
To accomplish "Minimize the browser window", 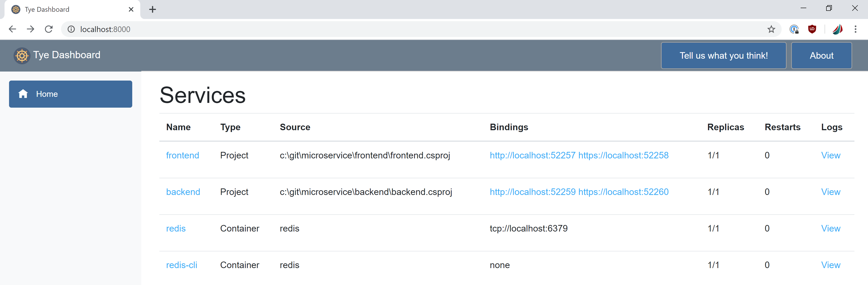I will pos(803,8).
